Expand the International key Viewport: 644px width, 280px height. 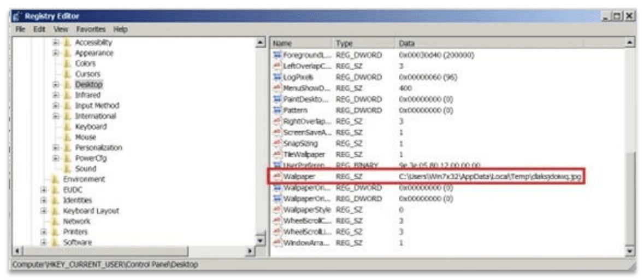[56, 116]
